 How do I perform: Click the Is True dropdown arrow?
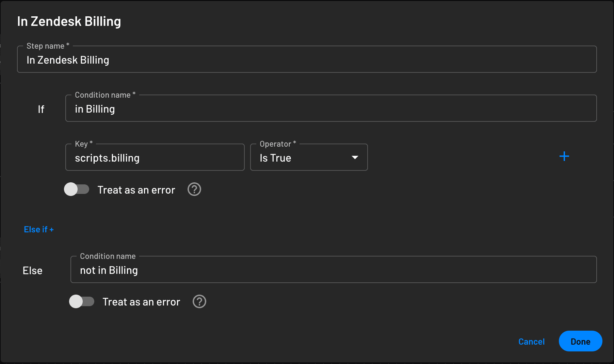354,157
